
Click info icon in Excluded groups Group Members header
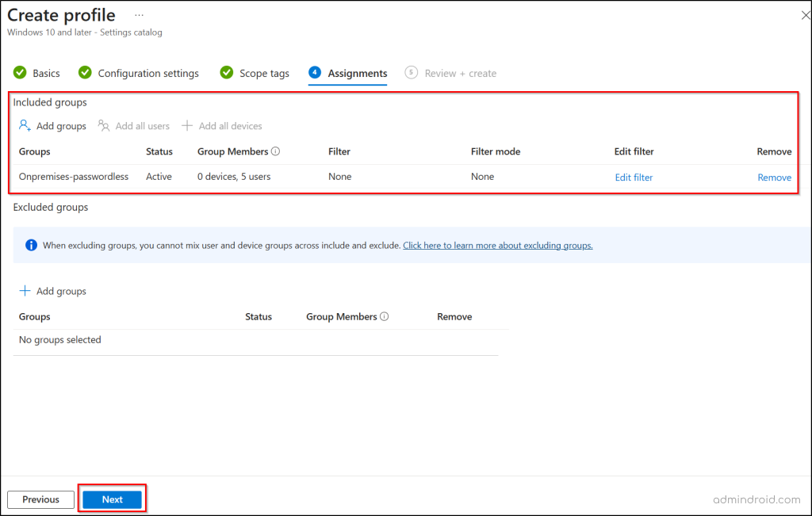[x=385, y=317]
